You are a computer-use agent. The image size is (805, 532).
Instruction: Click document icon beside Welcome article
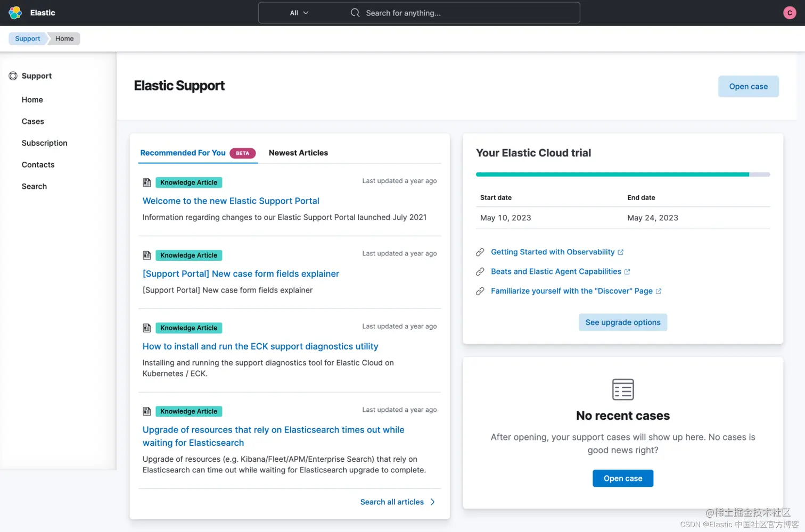[147, 182]
